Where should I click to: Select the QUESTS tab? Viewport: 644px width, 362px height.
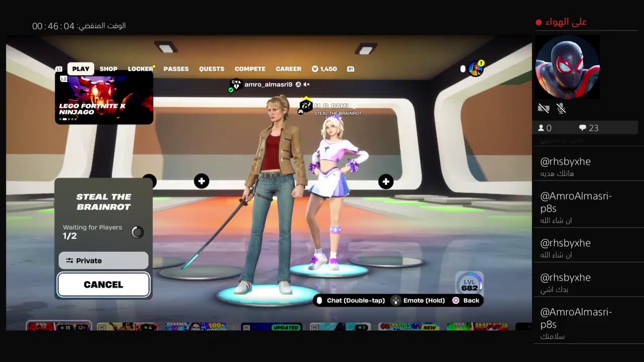(x=212, y=69)
